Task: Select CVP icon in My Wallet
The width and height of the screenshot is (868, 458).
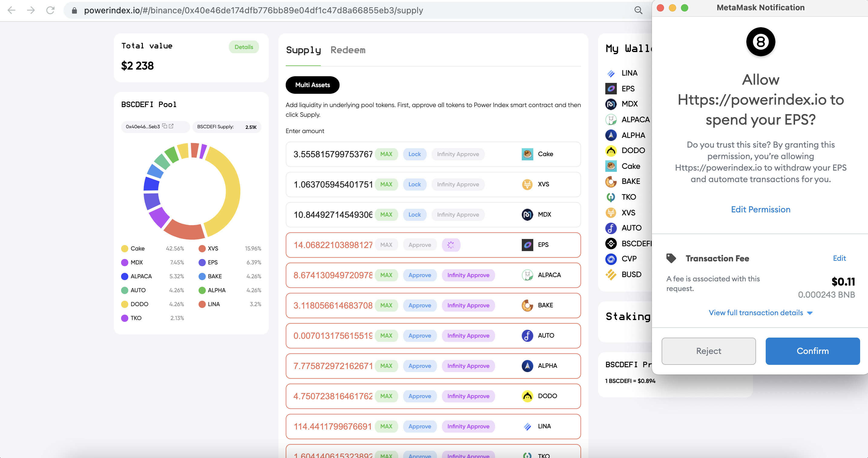Action: pos(610,259)
